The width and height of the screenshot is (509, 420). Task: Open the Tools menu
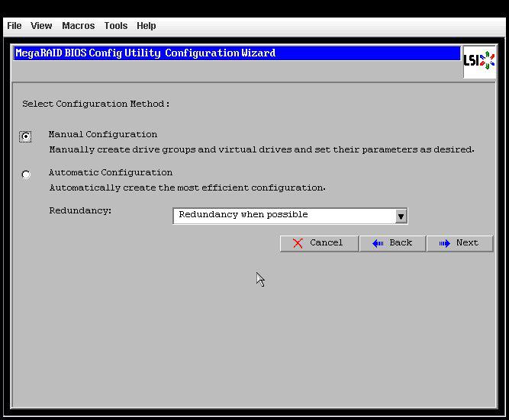115,25
